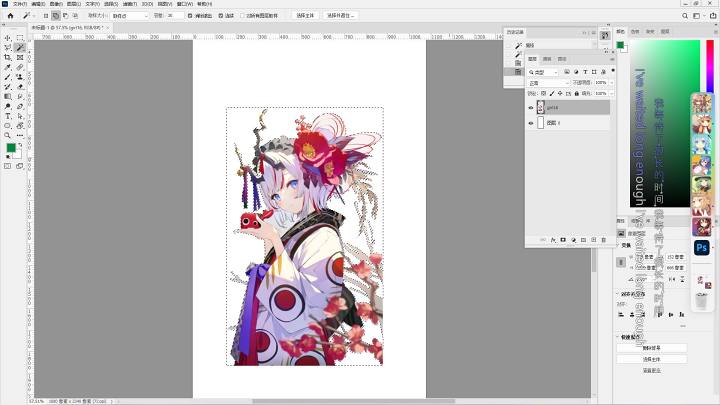Image resolution: width=720 pixels, height=405 pixels.
Task: Collapse the Quick Actions section
Action: tap(618, 337)
